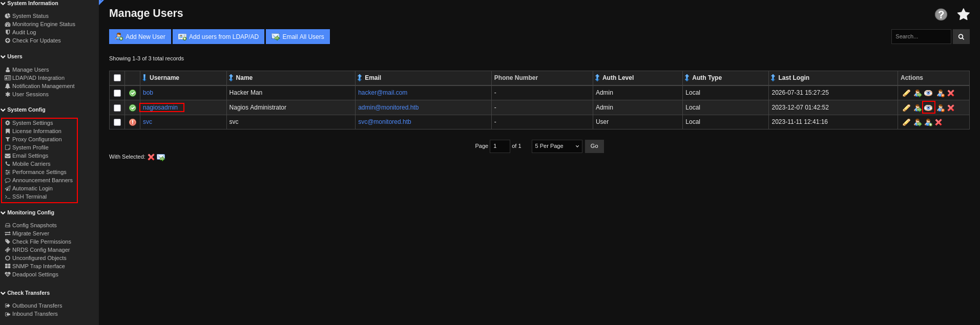Disable user bob with minus-user icon

(941, 93)
